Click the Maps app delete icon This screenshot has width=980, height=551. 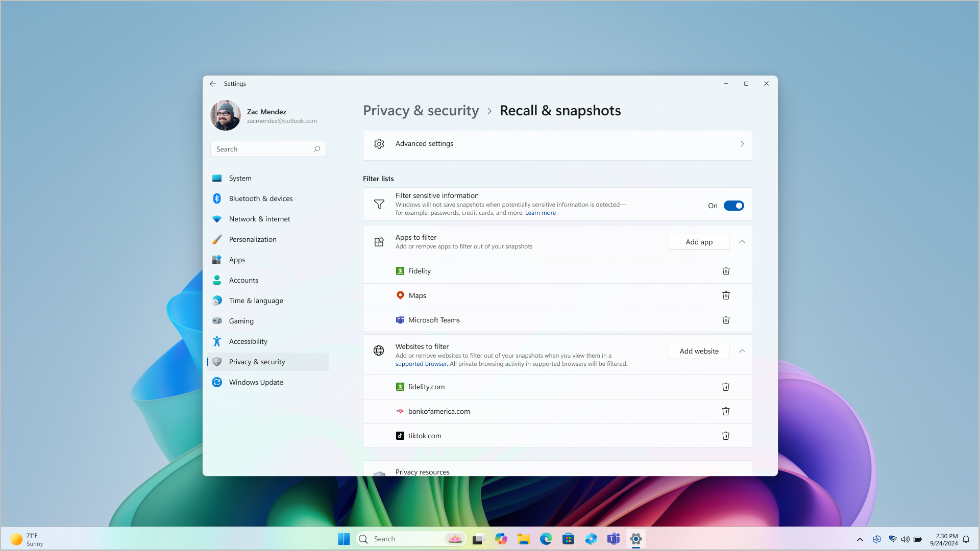pyautogui.click(x=726, y=295)
